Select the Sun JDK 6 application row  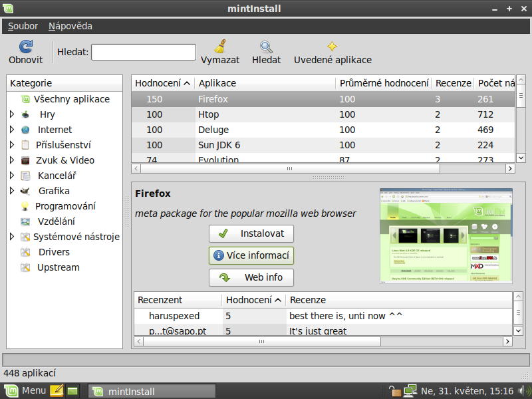tap(323, 145)
